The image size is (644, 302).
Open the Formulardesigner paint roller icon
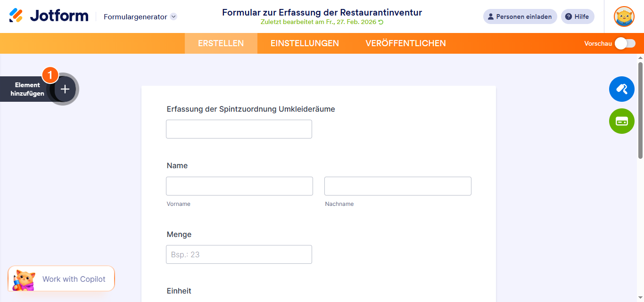[621, 89]
